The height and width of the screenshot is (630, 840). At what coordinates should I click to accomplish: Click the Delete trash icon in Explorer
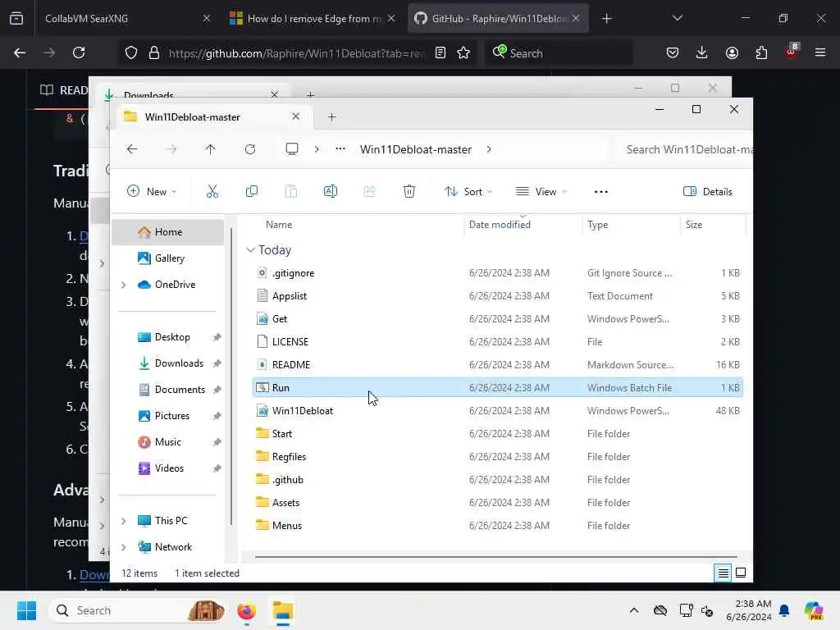tap(409, 191)
